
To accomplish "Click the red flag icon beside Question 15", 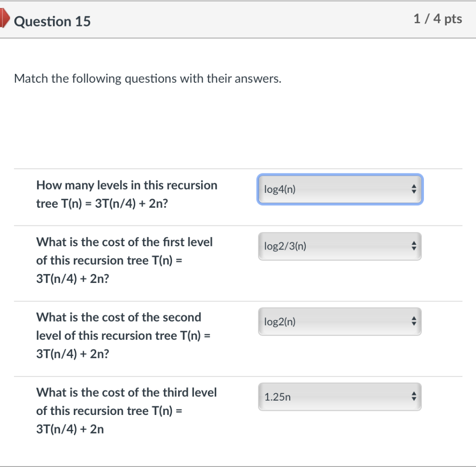I will (x=4, y=19).
